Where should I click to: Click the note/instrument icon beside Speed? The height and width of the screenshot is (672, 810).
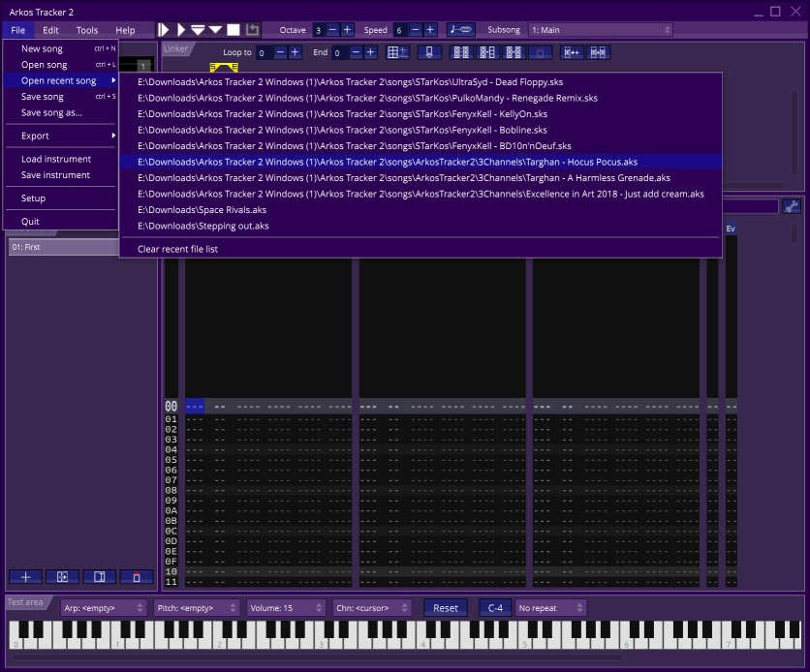[x=460, y=30]
